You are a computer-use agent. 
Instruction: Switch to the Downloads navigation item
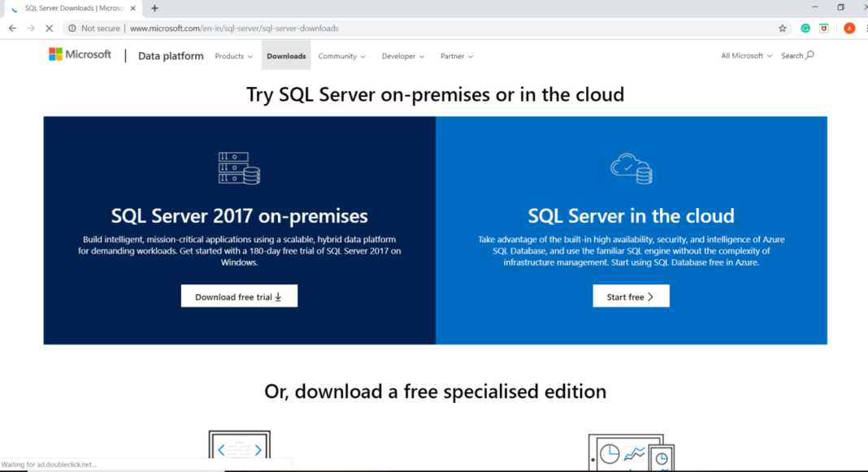286,56
